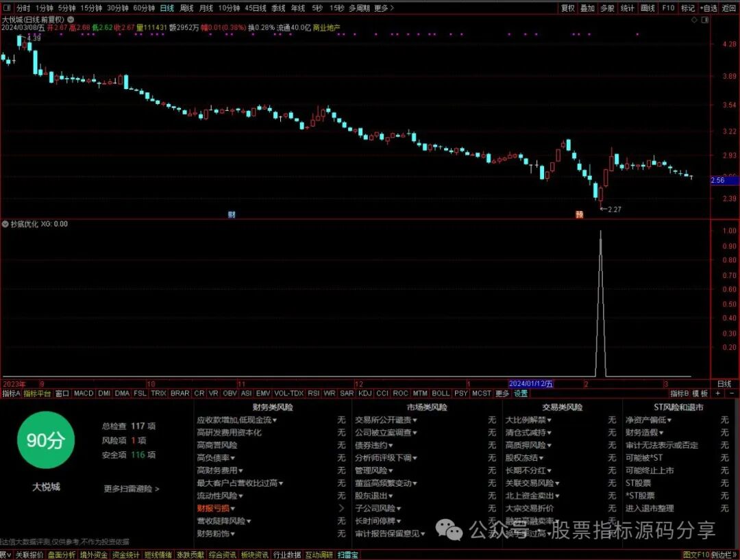The image size is (740, 560).
Task: Select the BOLL indicator tab
Action: (441, 393)
